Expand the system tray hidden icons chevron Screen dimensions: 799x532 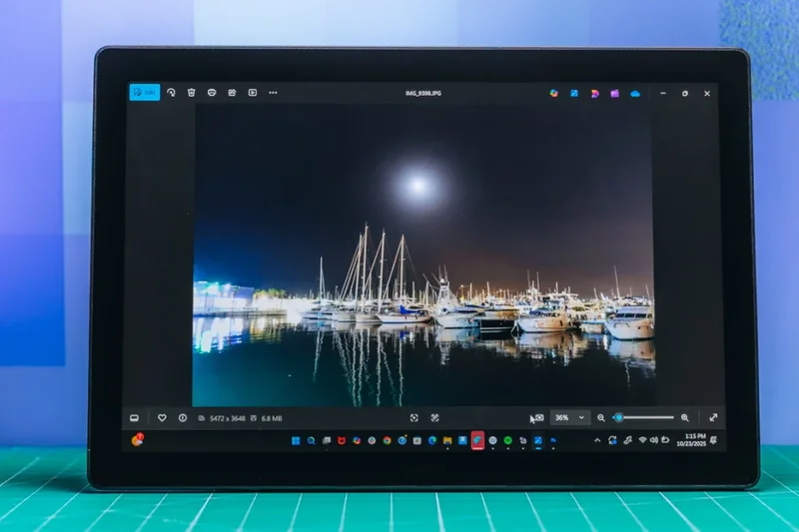(x=597, y=441)
